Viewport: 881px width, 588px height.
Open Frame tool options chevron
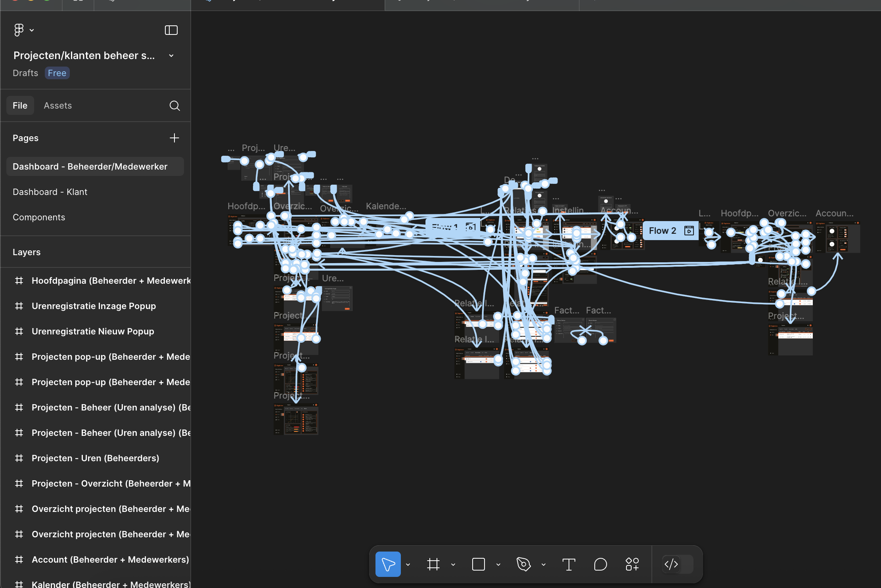pyautogui.click(x=453, y=565)
